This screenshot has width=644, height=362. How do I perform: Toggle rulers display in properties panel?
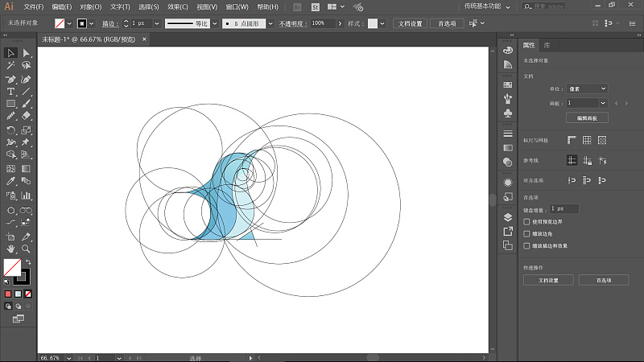[x=572, y=140]
